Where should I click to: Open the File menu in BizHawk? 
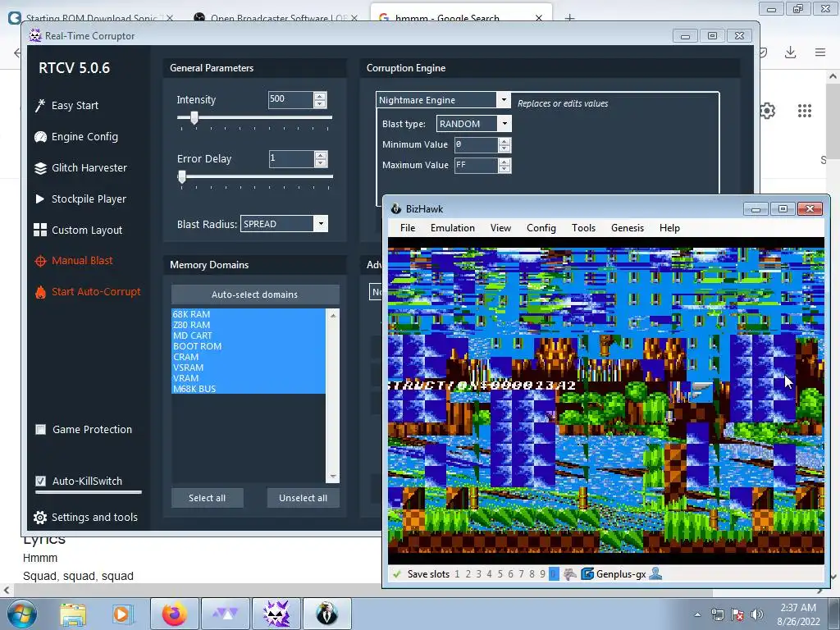pyautogui.click(x=408, y=228)
